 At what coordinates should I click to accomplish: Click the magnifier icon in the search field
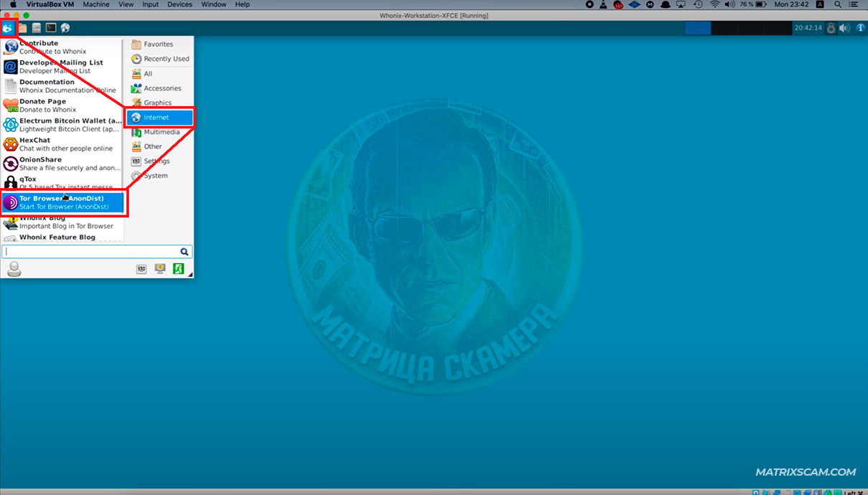click(184, 252)
